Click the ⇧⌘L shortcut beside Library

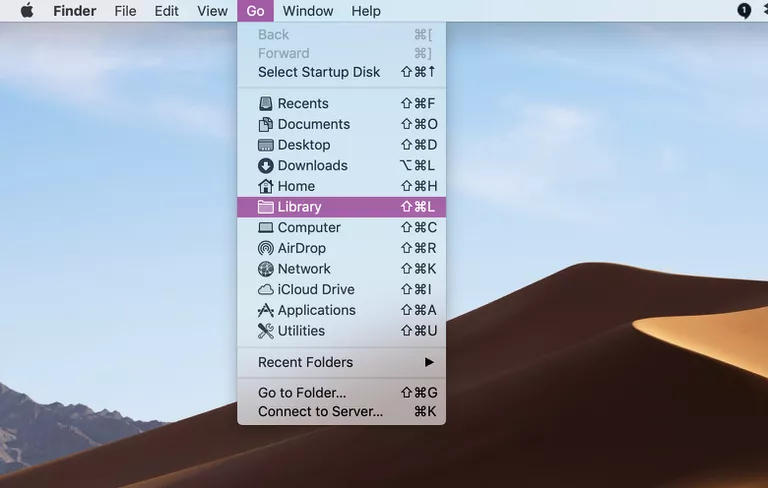click(418, 207)
